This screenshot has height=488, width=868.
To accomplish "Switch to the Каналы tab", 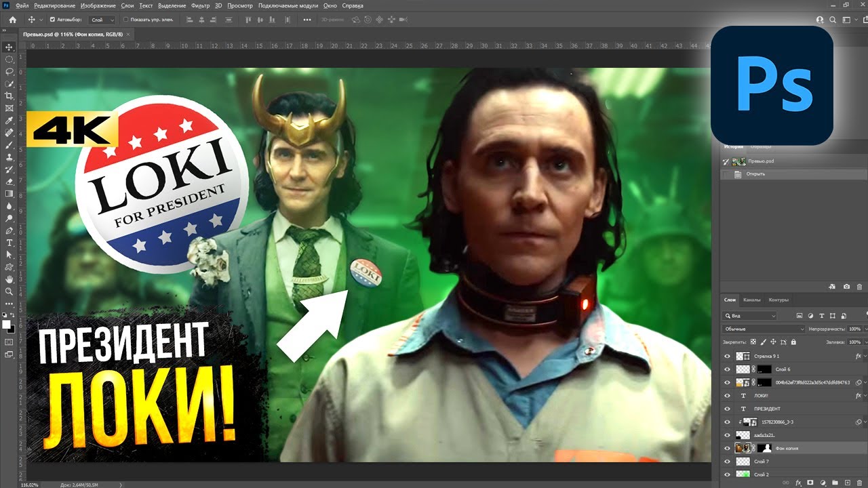I will (x=752, y=300).
